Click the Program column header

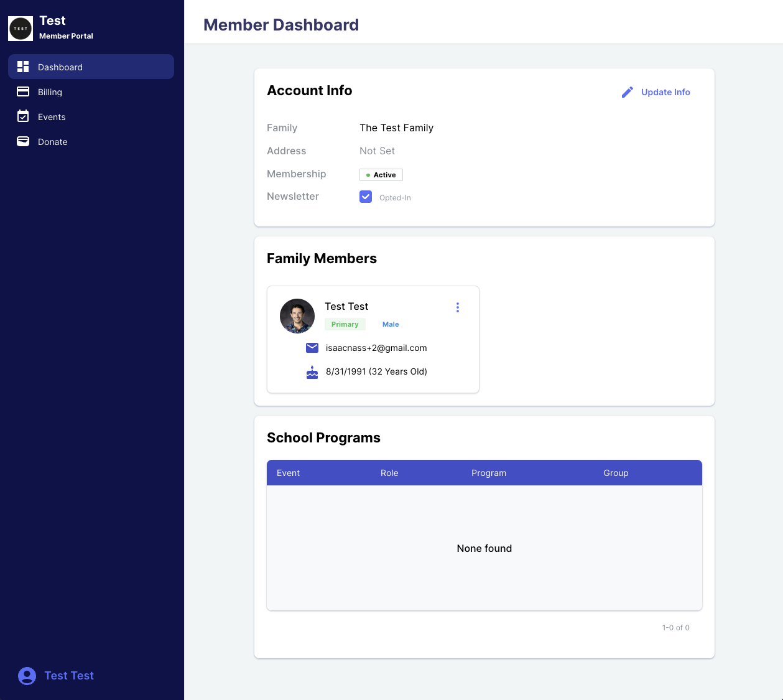tap(489, 473)
